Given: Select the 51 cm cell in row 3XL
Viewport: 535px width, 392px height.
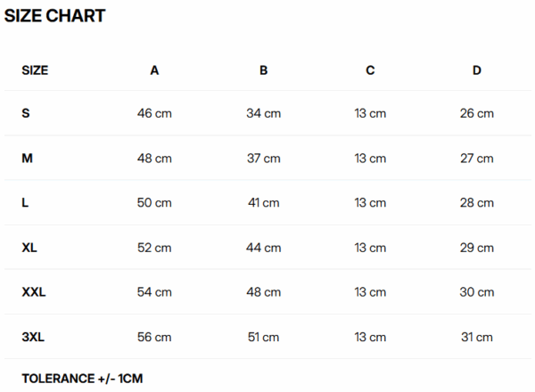Looking at the screenshot, I should tap(263, 337).
